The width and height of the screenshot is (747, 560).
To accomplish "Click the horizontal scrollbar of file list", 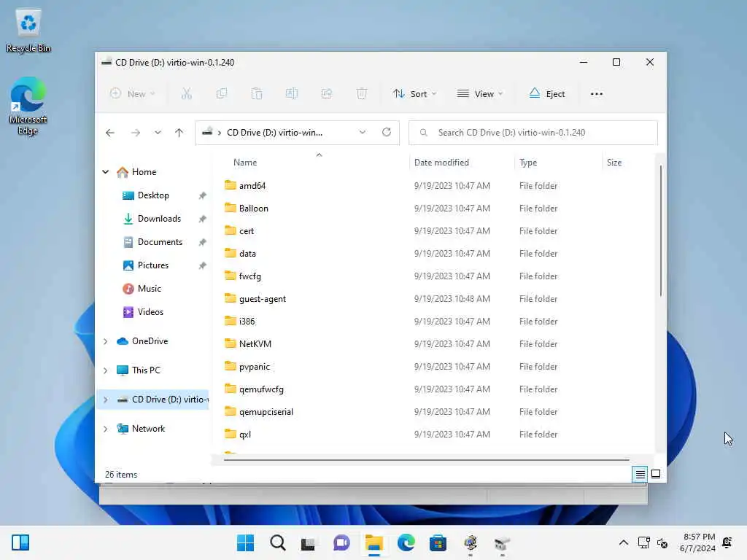I will pos(426,460).
